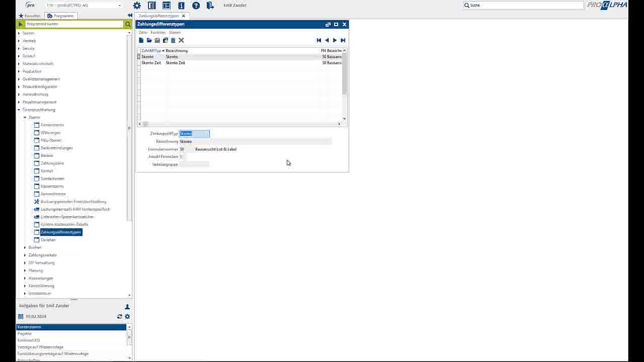Jump to last record
Viewport: 644px width, 362px height.
(343, 40)
